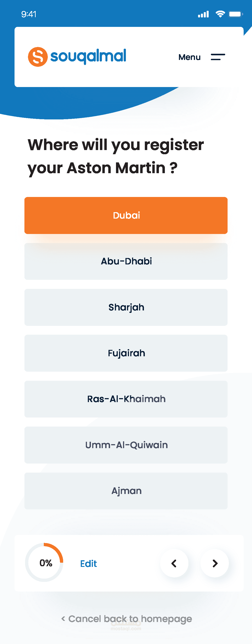252x644 pixels.
Task: Click the Edit link
Action: click(88, 564)
